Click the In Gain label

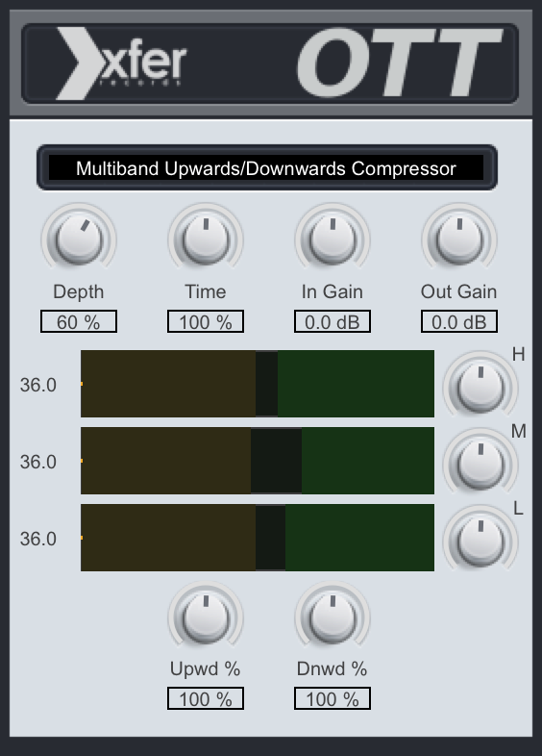coord(332,291)
